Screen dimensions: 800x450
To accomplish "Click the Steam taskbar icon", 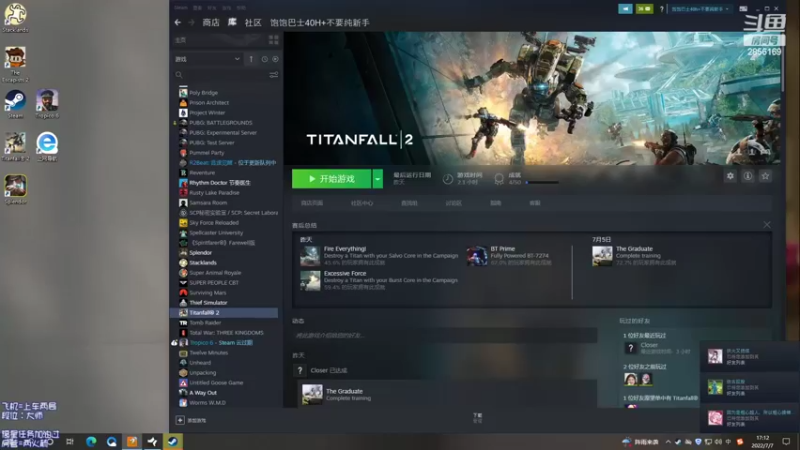I will pos(173,441).
